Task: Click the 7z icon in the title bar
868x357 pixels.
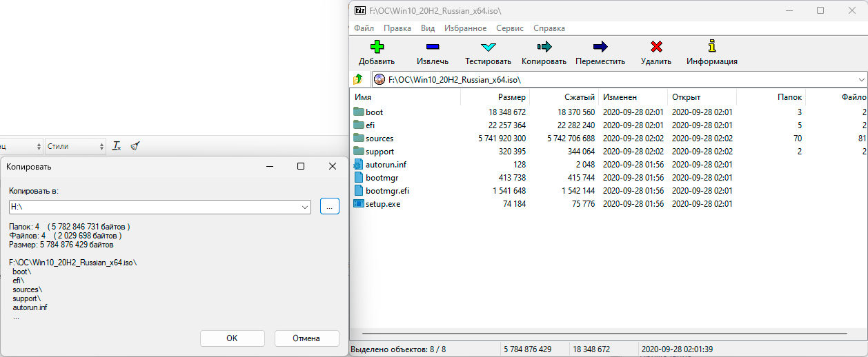Action: click(360, 10)
